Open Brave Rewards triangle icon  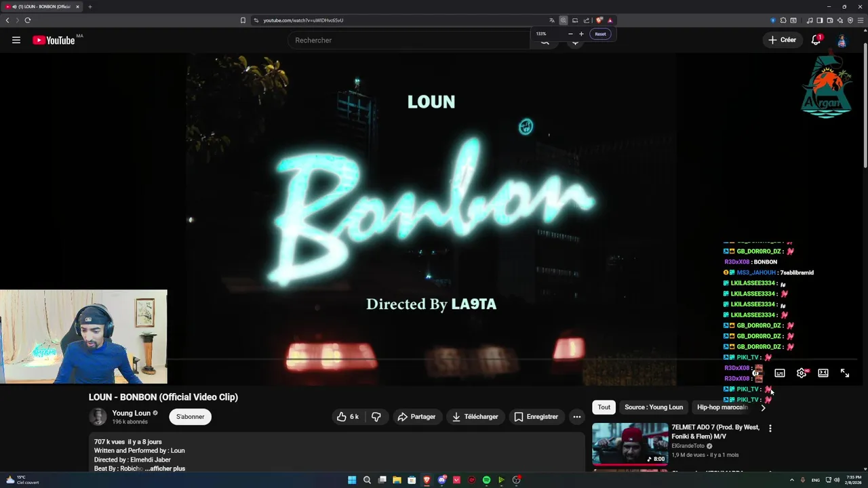tap(610, 20)
